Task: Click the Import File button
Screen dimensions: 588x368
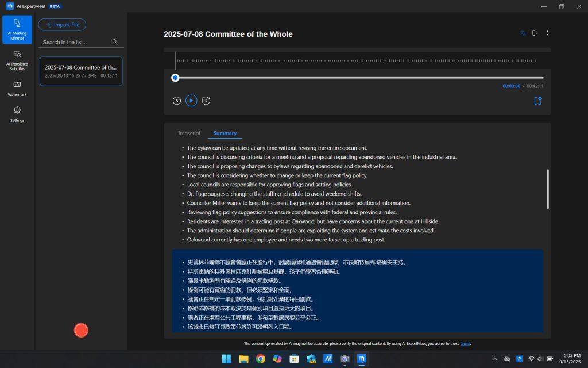Action: pos(62,25)
